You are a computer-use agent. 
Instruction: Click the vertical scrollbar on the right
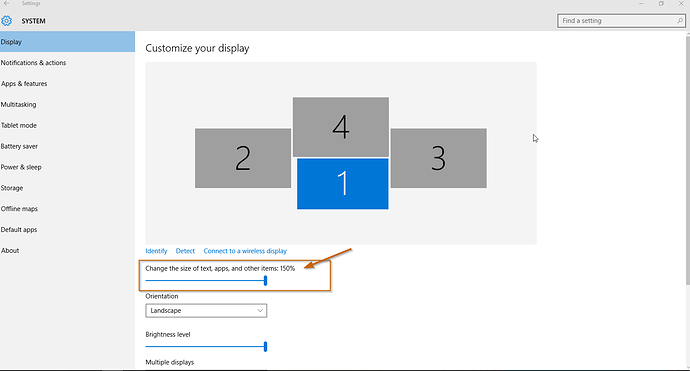[x=687, y=161]
